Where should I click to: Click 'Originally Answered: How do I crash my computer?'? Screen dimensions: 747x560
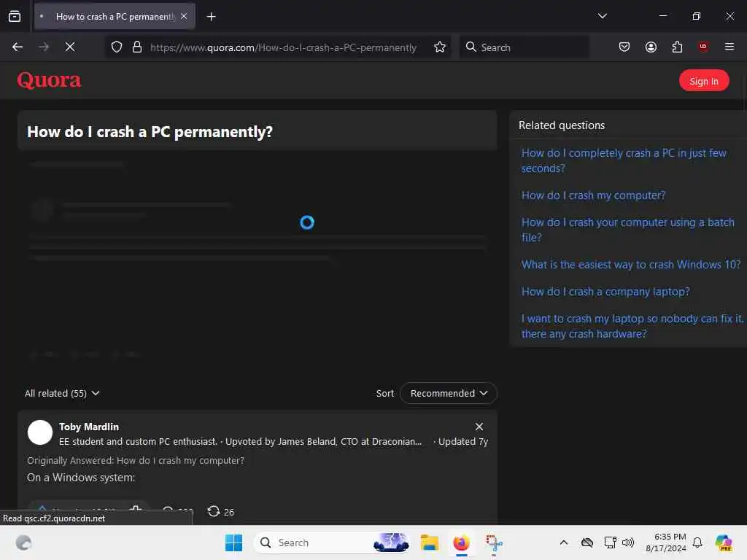tap(135, 461)
